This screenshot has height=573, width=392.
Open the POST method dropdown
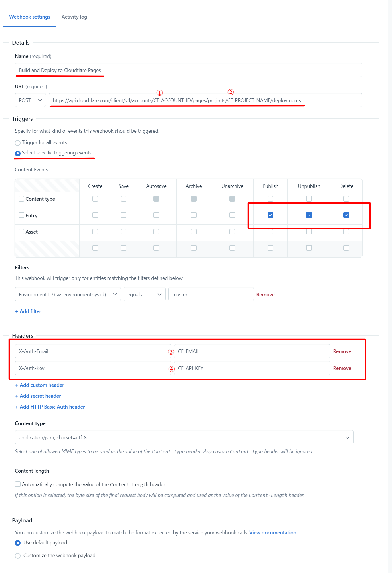[30, 100]
